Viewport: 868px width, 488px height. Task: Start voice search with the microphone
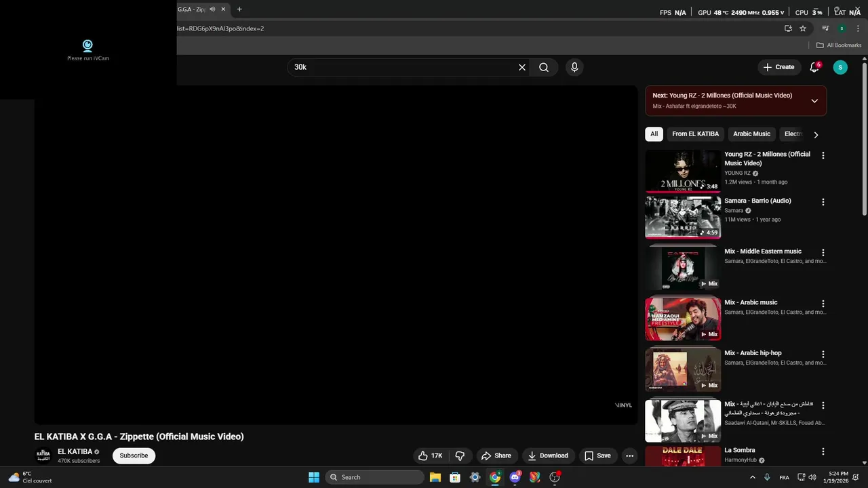click(x=574, y=67)
